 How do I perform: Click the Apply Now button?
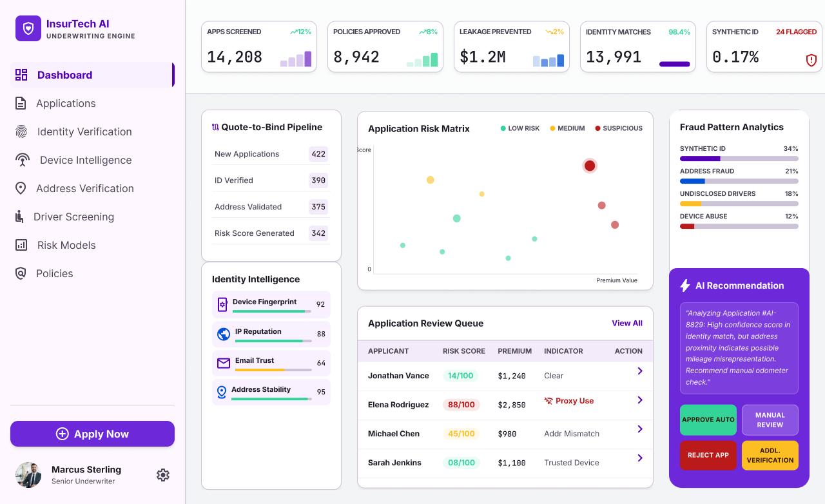(x=92, y=434)
